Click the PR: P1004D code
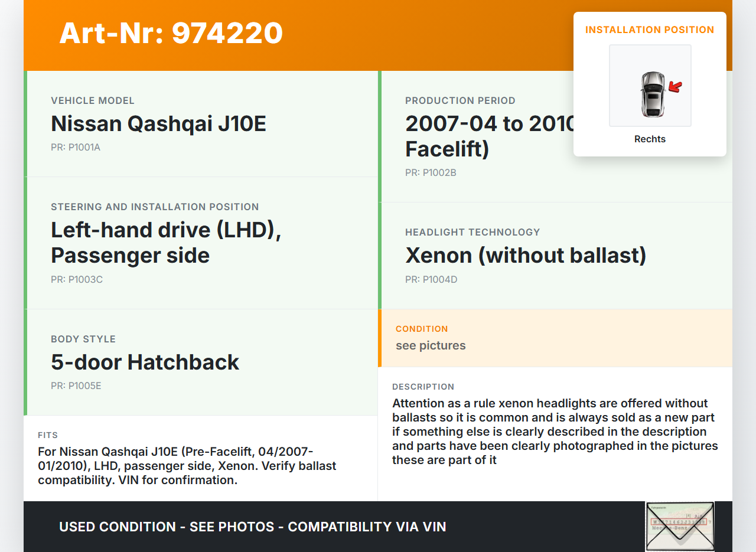This screenshot has height=552, width=756. click(431, 279)
